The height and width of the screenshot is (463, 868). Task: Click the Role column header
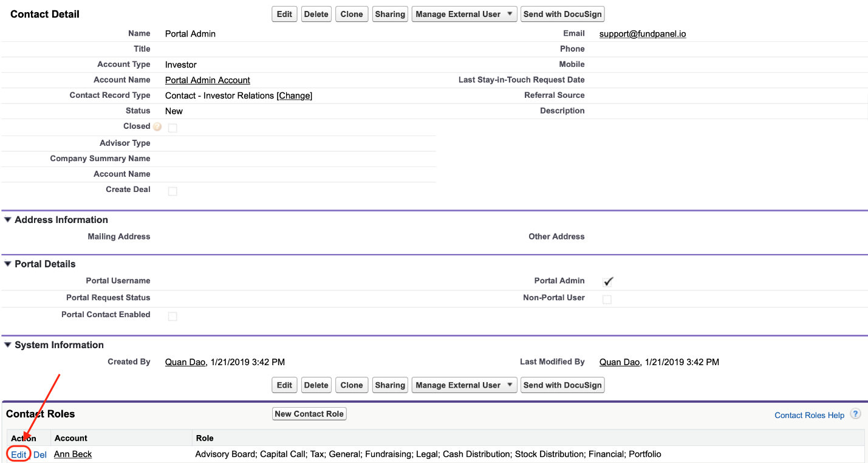[x=205, y=438]
